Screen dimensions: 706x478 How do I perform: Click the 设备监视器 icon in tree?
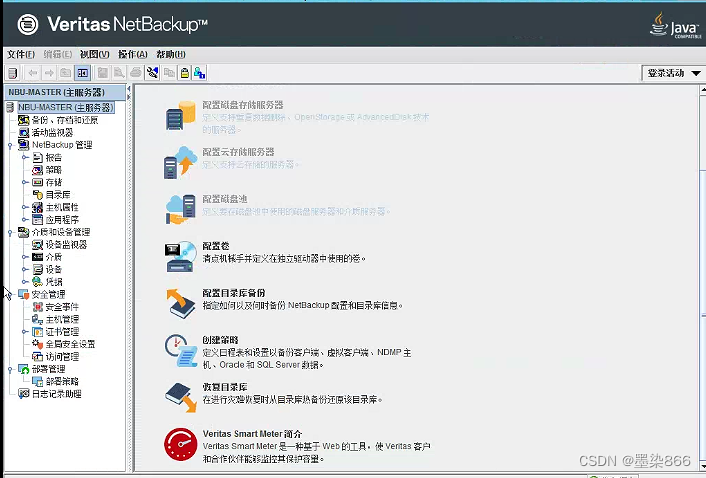pyautogui.click(x=38, y=245)
